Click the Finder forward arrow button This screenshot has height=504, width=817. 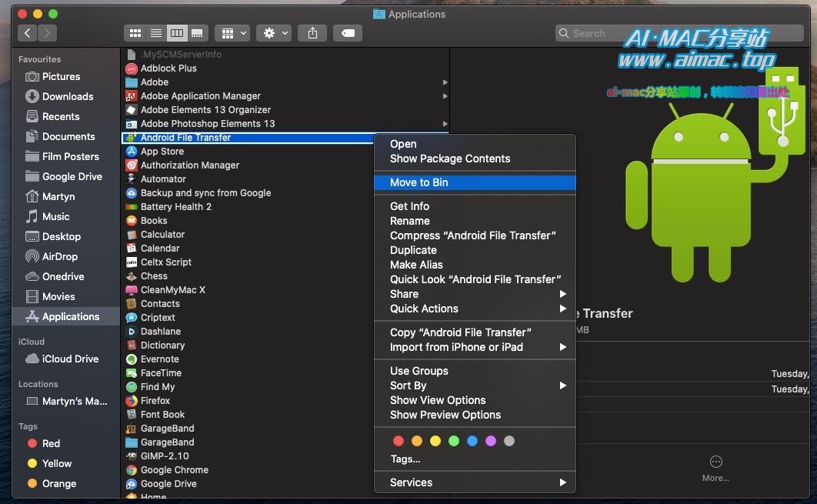[48, 33]
